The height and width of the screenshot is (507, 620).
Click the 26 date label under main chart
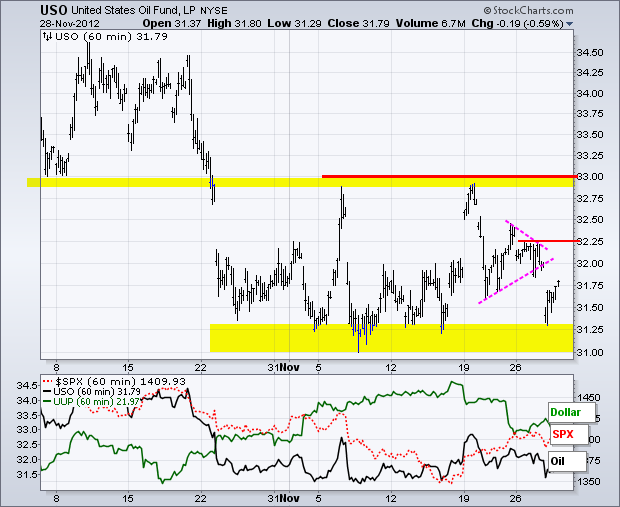[x=516, y=367]
